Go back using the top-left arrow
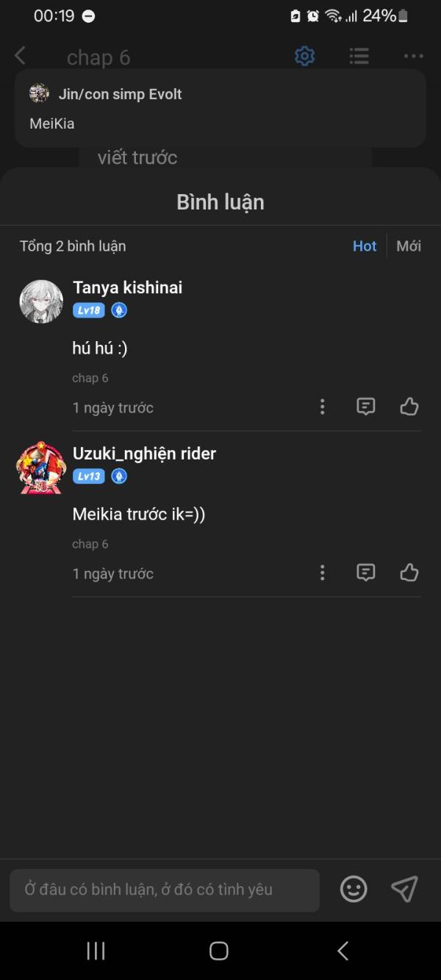The width and height of the screenshot is (441, 980). pos(21,56)
